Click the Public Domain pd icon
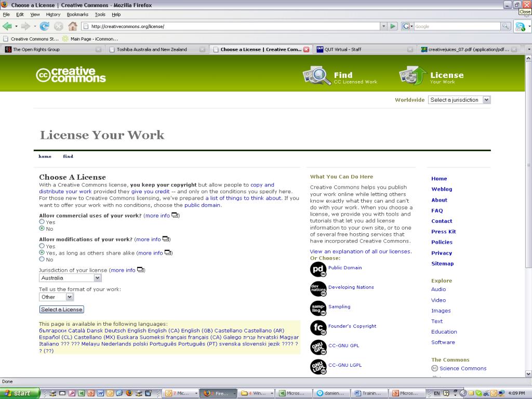This screenshot has height=399, width=532. [318, 270]
